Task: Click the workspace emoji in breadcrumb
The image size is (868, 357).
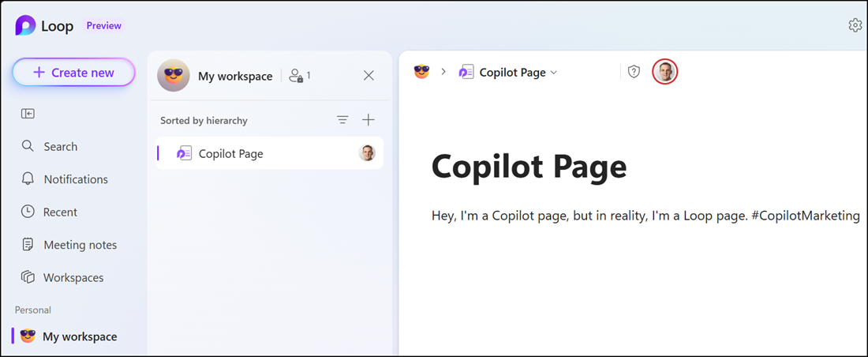Action: [x=422, y=72]
